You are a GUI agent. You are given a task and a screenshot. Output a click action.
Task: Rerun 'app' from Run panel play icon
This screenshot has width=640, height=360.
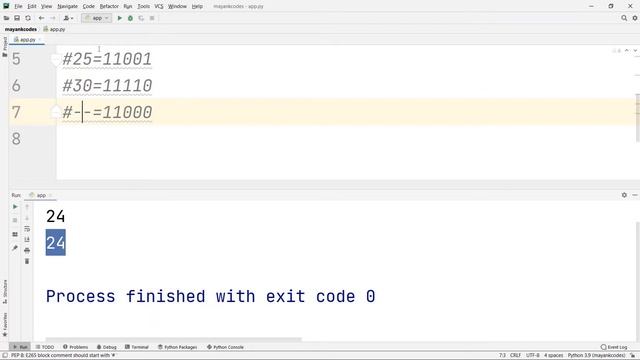coord(15,207)
